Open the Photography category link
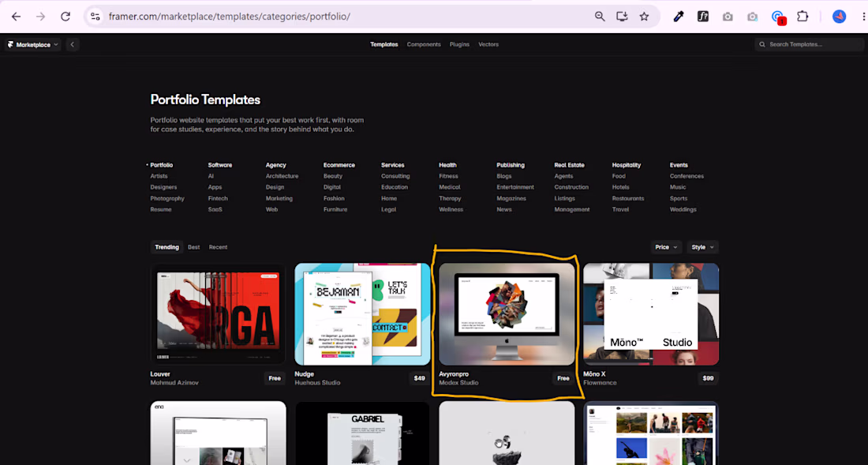 pyautogui.click(x=167, y=198)
